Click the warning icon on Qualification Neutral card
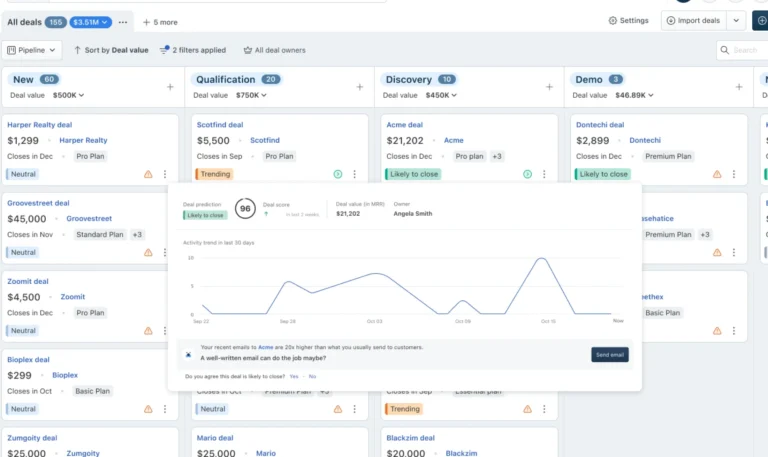The width and height of the screenshot is (768, 457). [338, 409]
